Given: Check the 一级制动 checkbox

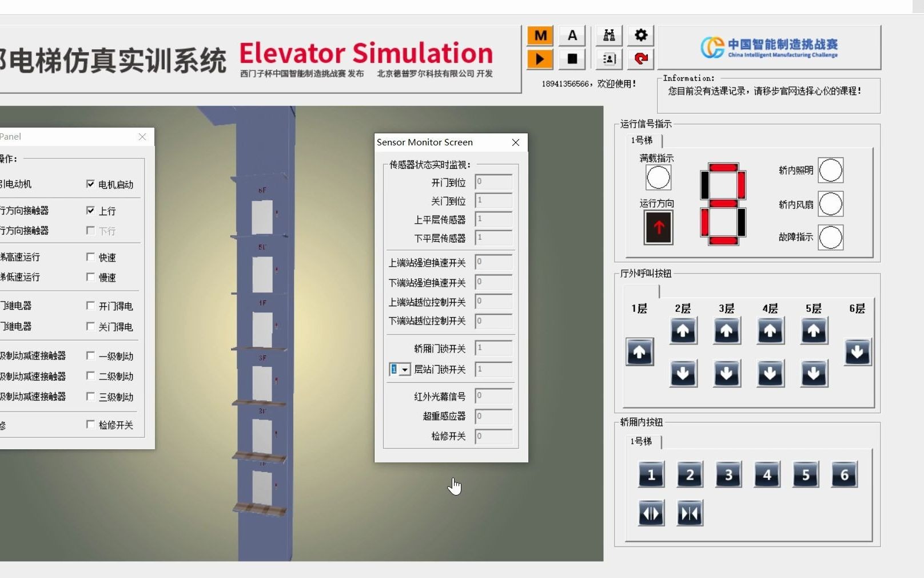Looking at the screenshot, I should [x=90, y=355].
